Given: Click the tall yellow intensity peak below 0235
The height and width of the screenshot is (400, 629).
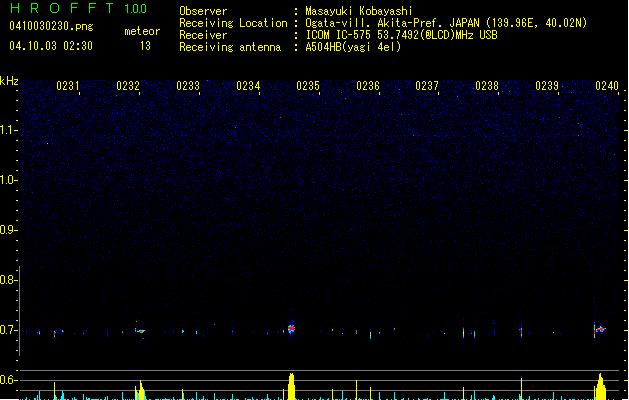Looking at the screenshot, I should pyautogui.click(x=292, y=386).
